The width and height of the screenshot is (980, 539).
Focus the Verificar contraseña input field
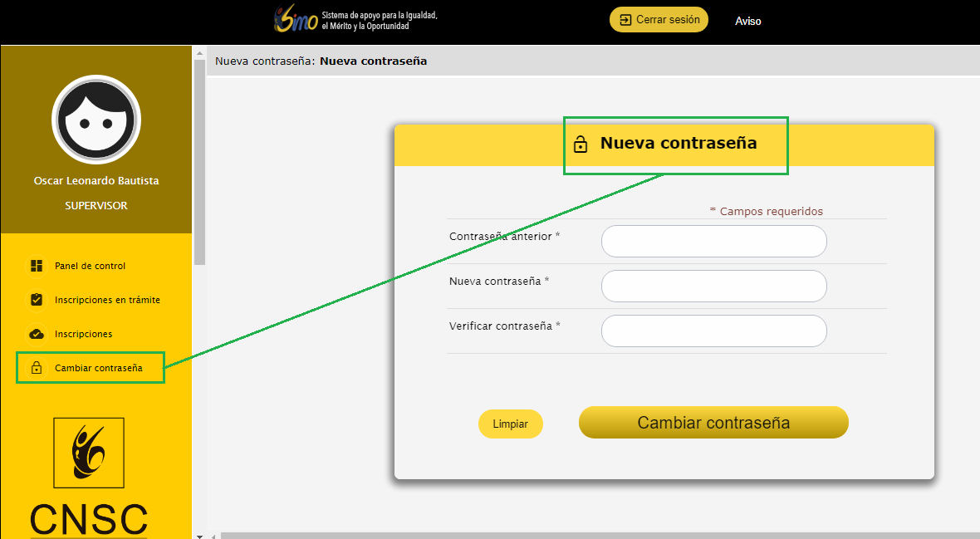pos(713,331)
